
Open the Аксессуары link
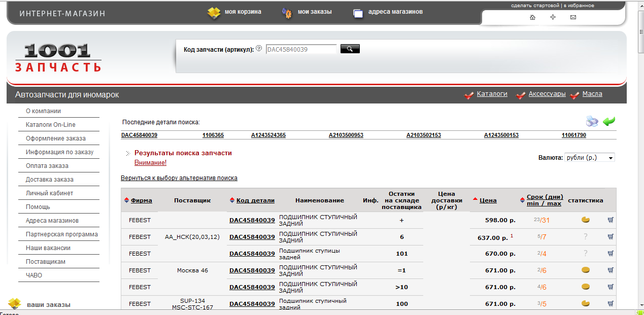(547, 94)
